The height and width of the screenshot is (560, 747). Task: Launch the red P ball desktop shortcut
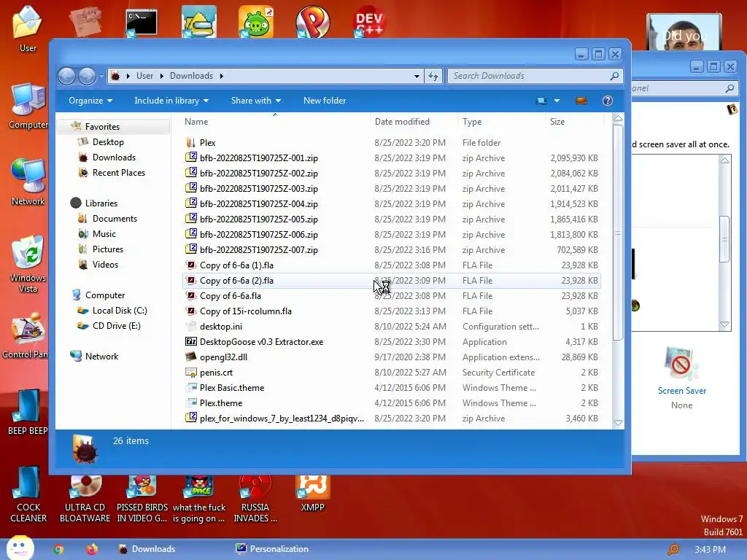tap(312, 21)
